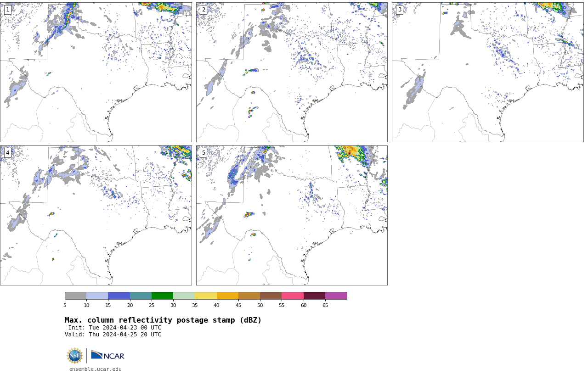Open ensemble member 2 reflectivity map
588x374 pixels.
point(292,72)
